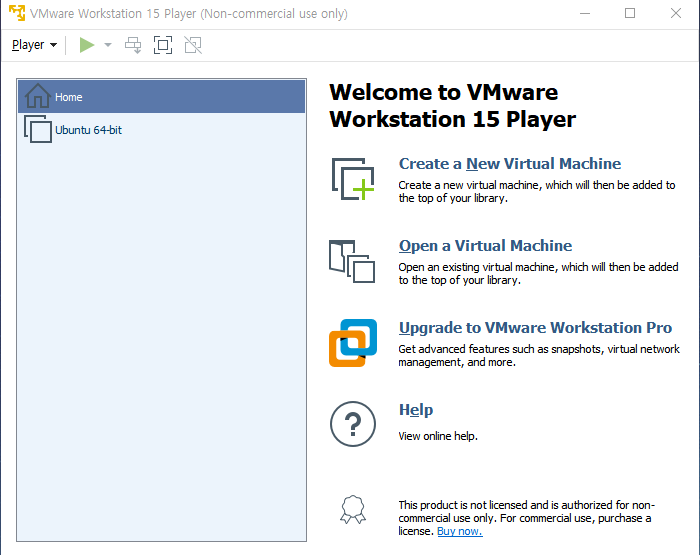Click the license ribbon badge icon

(353, 509)
